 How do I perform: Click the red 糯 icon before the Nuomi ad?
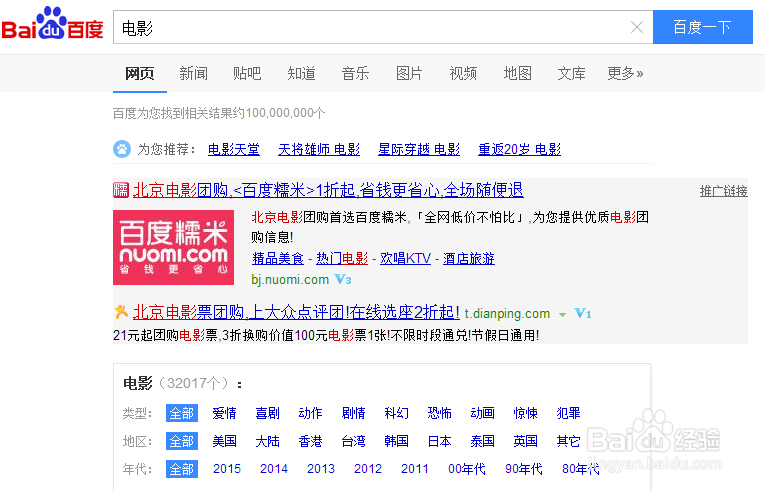pyautogui.click(x=121, y=190)
